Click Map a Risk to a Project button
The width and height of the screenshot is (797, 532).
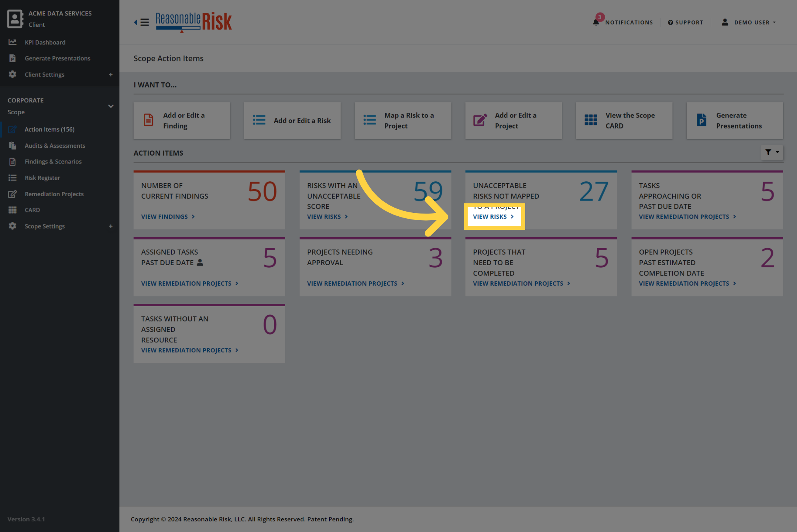pyautogui.click(x=403, y=121)
